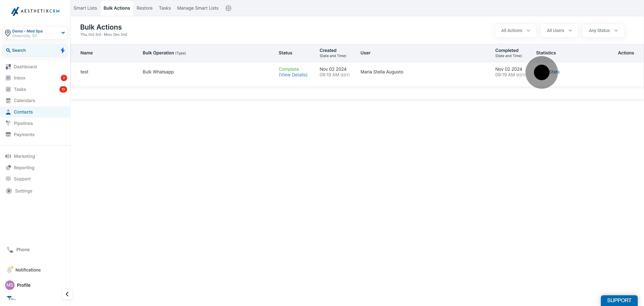Click the blue SUPPORT button
This screenshot has height=306, width=644.
click(x=619, y=300)
